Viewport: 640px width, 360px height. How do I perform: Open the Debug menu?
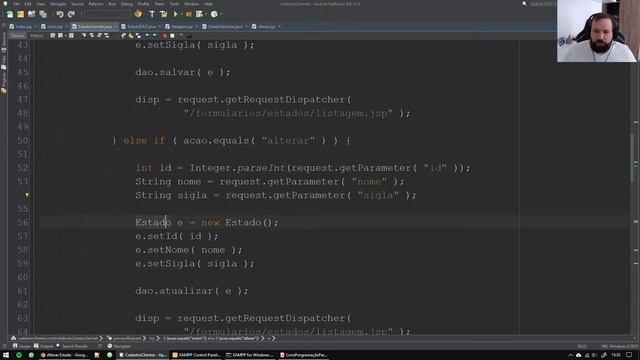127,4
